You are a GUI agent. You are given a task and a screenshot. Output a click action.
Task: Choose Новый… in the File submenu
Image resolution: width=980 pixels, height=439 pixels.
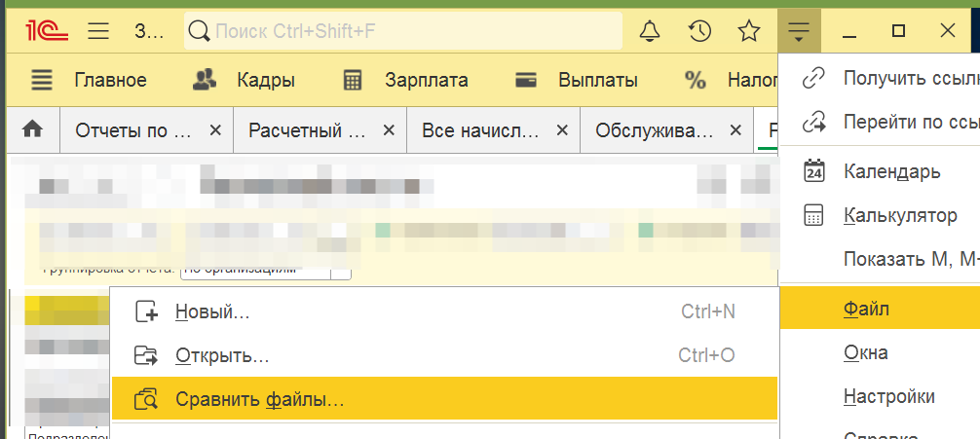pyautogui.click(x=444, y=311)
